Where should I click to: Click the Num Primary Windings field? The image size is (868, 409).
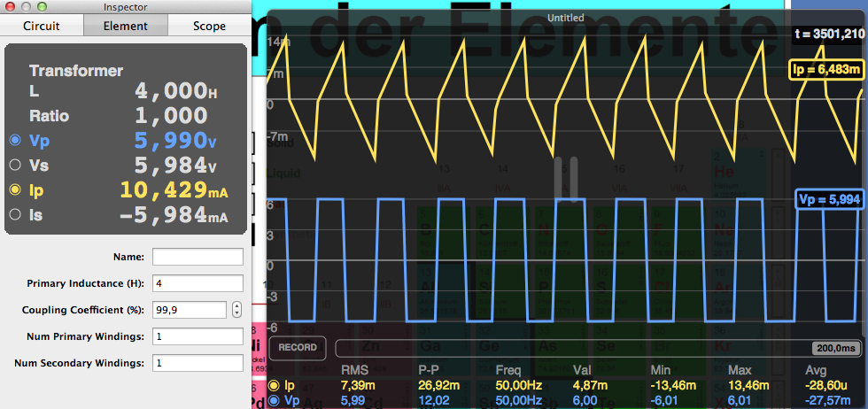[198, 336]
